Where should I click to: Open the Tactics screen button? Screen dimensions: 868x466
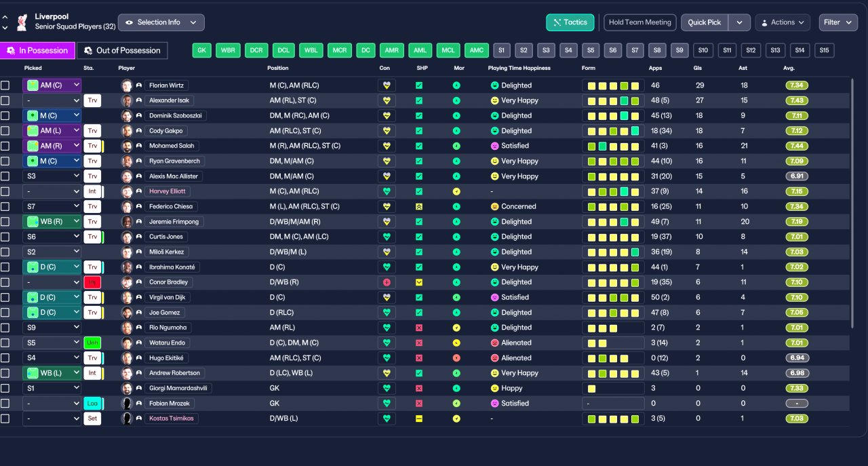coord(570,22)
